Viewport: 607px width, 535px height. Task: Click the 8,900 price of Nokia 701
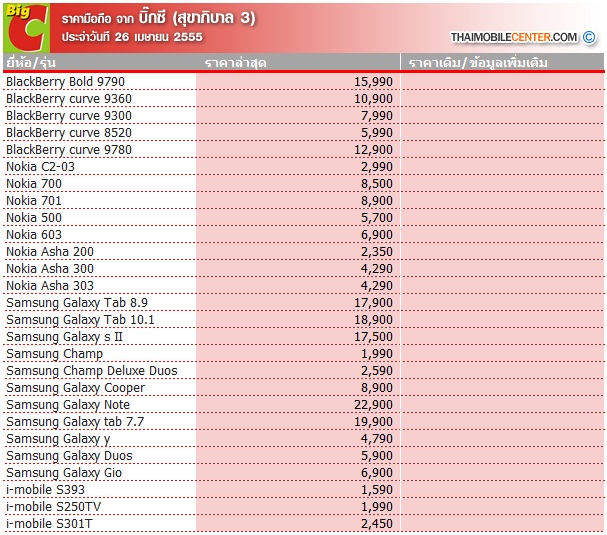(x=377, y=201)
